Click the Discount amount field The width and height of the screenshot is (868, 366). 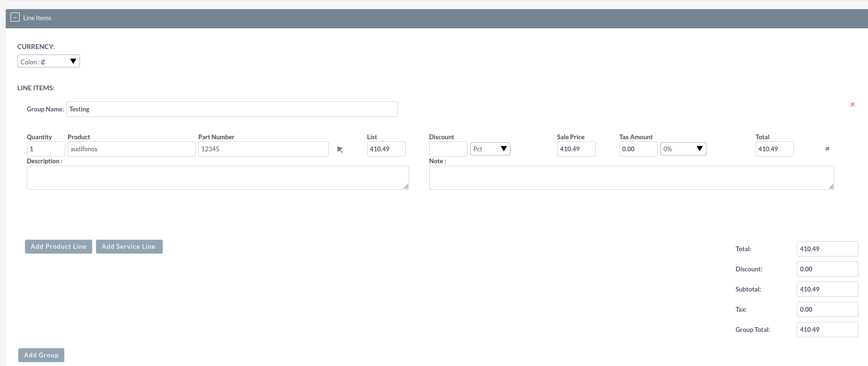click(x=448, y=149)
